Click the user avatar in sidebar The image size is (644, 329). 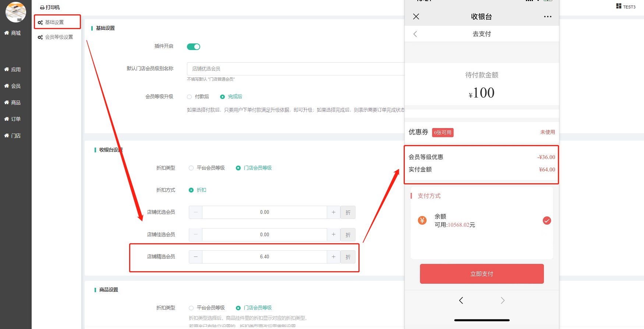(x=16, y=12)
